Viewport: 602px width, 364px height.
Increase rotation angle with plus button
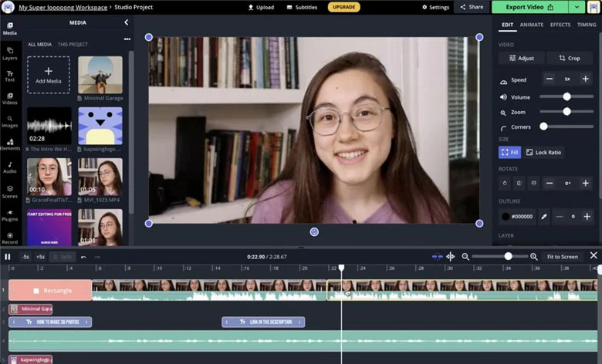tap(586, 184)
